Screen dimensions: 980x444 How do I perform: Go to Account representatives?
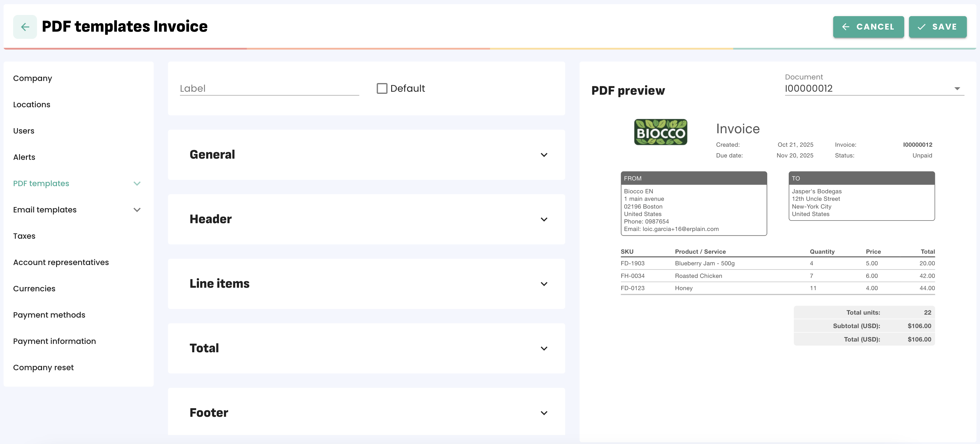pyautogui.click(x=61, y=262)
